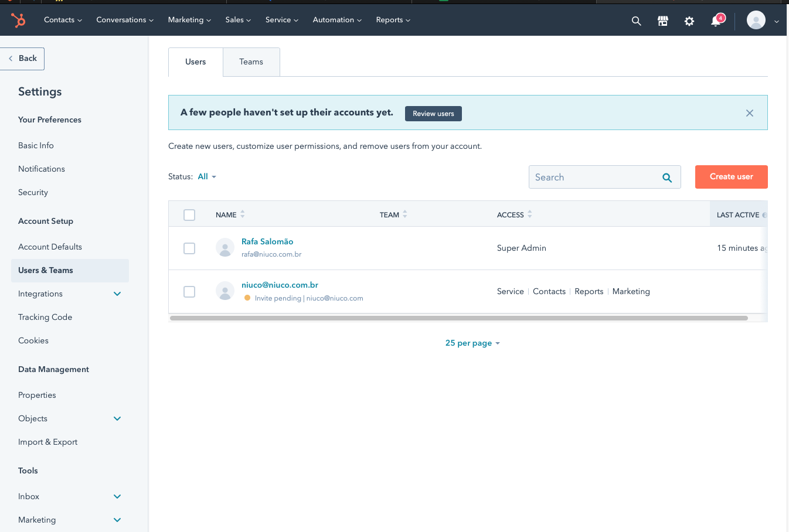This screenshot has height=532, width=789.
Task: Open account menu chevron beside avatar
Action: pyautogui.click(x=777, y=21)
